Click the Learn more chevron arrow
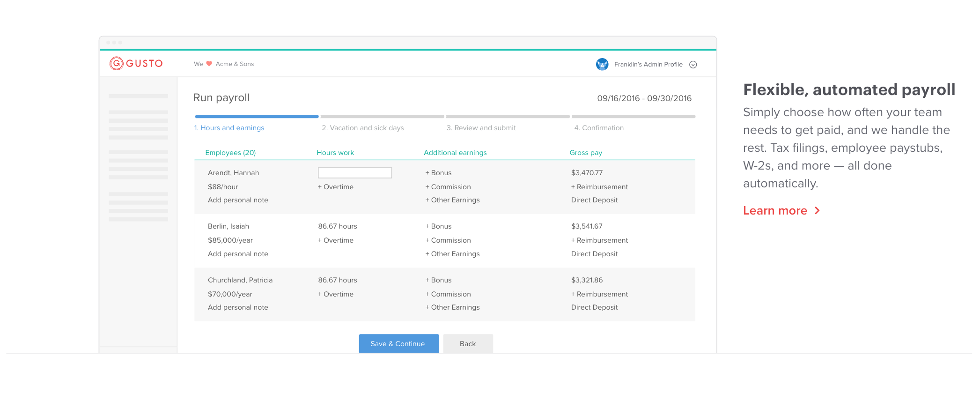The height and width of the screenshot is (393, 980). [x=817, y=211]
